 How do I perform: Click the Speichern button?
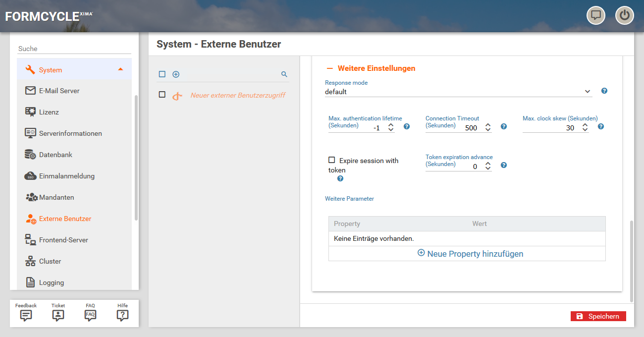598,316
